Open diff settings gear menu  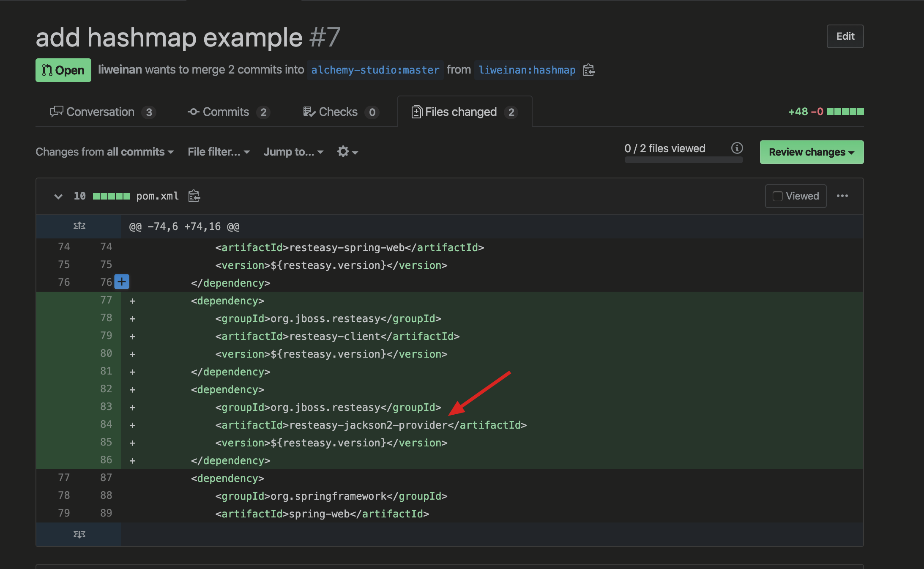click(347, 152)
